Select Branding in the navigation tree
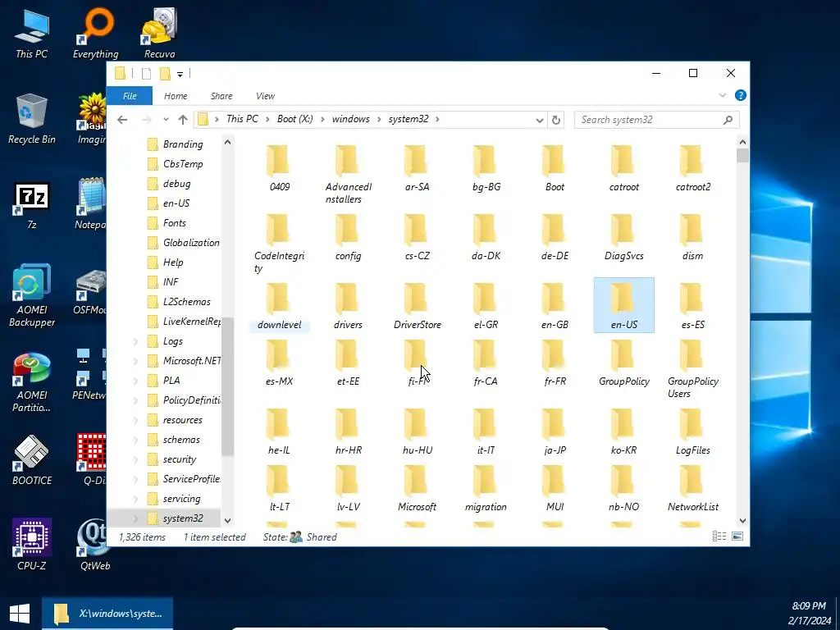This screenshot has width=840, height=630. click(x=176, y=144)
